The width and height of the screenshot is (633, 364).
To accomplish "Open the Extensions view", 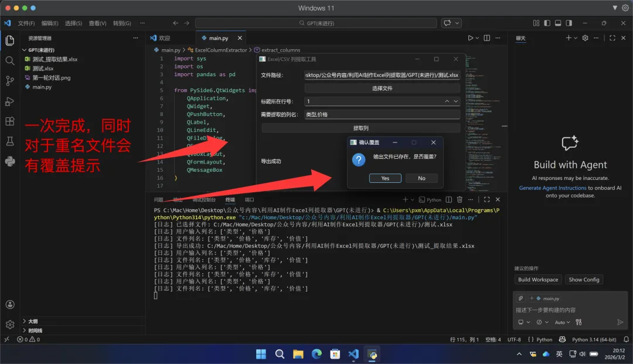I will point(10,121).
